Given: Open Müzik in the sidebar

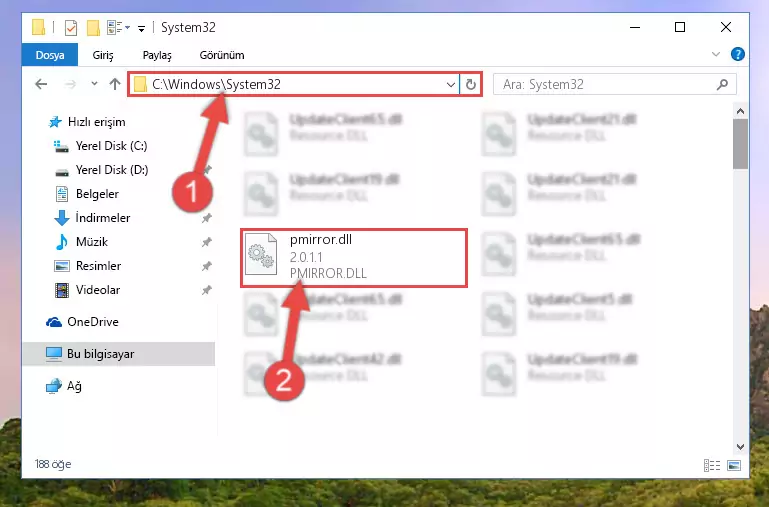Looking at the screenshot, I should tap(81, 242).
